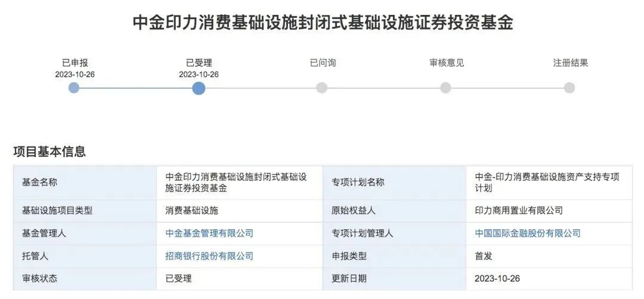Click the 已受理 highlighted step circle
This screenshot has height=299, width=644.
199,88
